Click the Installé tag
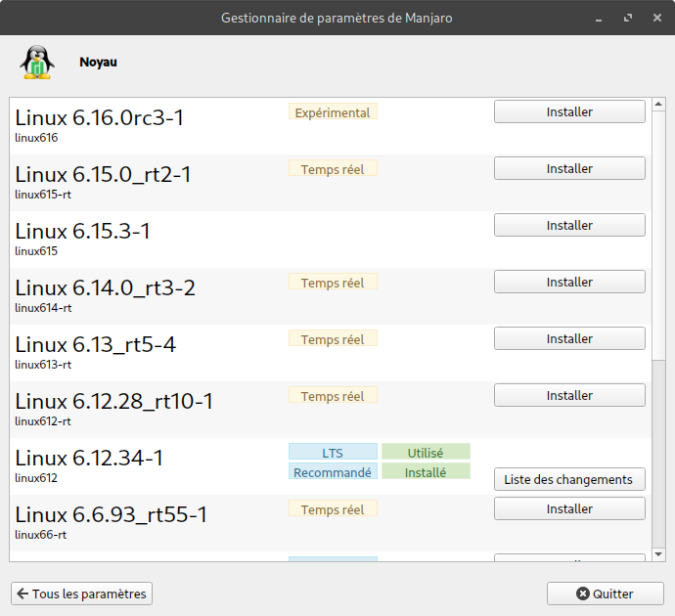 pos(426,472)
